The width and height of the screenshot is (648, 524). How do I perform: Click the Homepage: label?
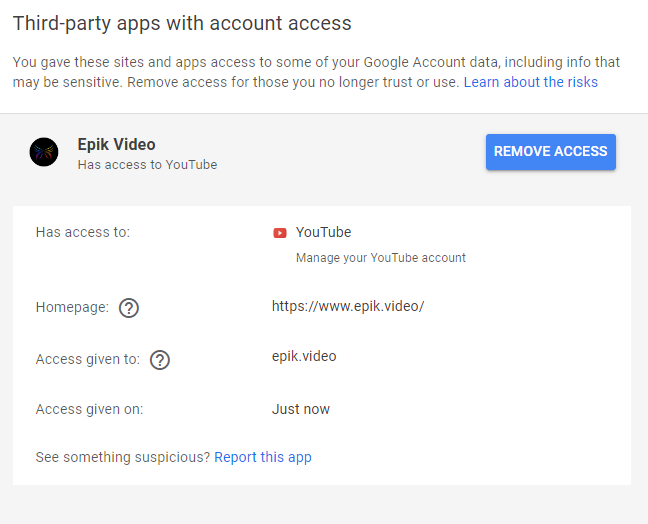click(72, 307)
